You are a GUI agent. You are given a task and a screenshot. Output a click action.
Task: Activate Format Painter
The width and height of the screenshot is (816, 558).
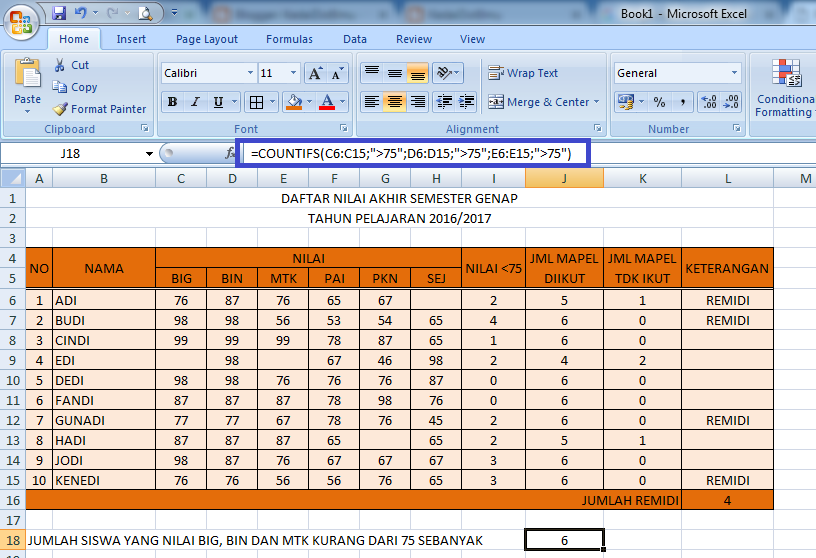click(99, 109)
